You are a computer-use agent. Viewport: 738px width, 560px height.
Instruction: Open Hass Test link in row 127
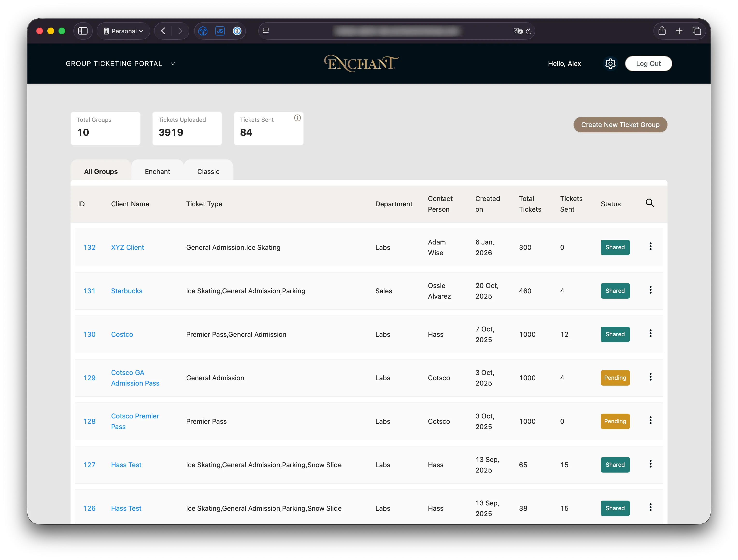126,465
